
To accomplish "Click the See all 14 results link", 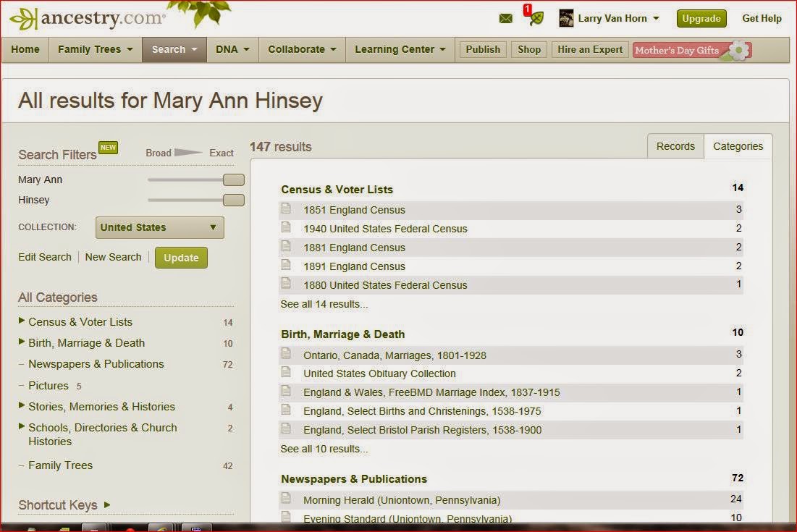I will [x=324, y=304].
